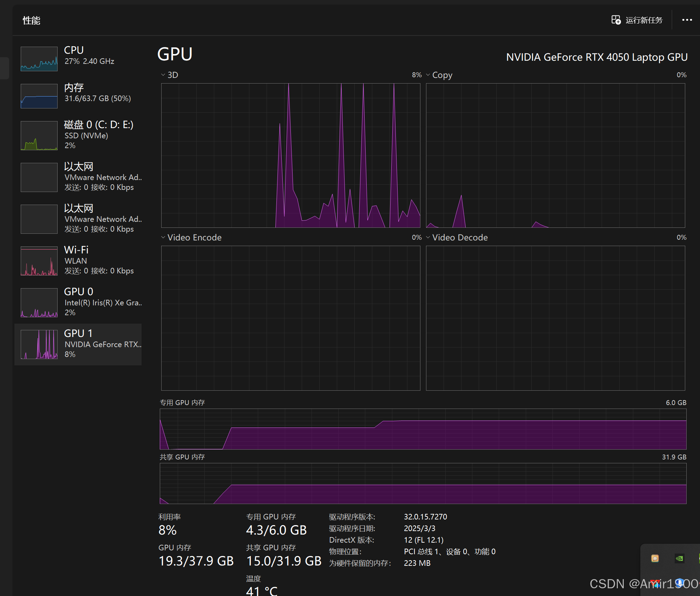Image resolution: width=700 pixels, height=596 pixels.
Task: Click the 运行新任务 button label
Action: click(644, 20)
